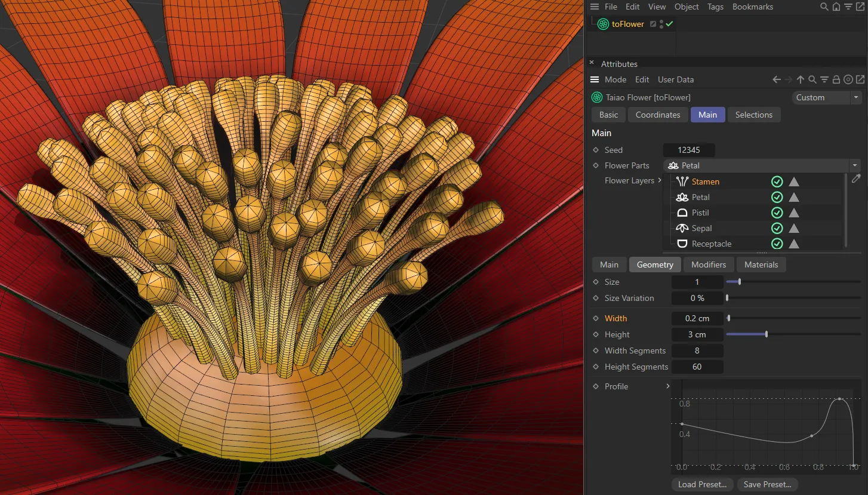
Task: Open the Attributes search magnifier icon
Action: 812,79
